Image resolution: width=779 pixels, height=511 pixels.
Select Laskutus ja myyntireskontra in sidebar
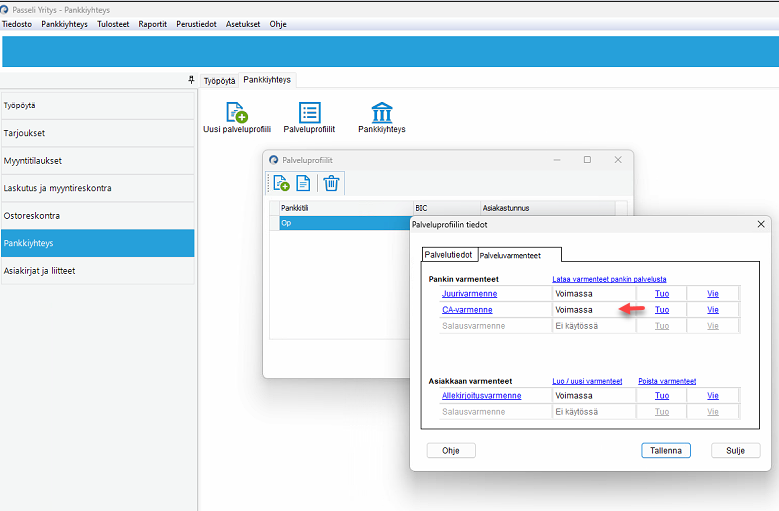(x=97, y=188)
